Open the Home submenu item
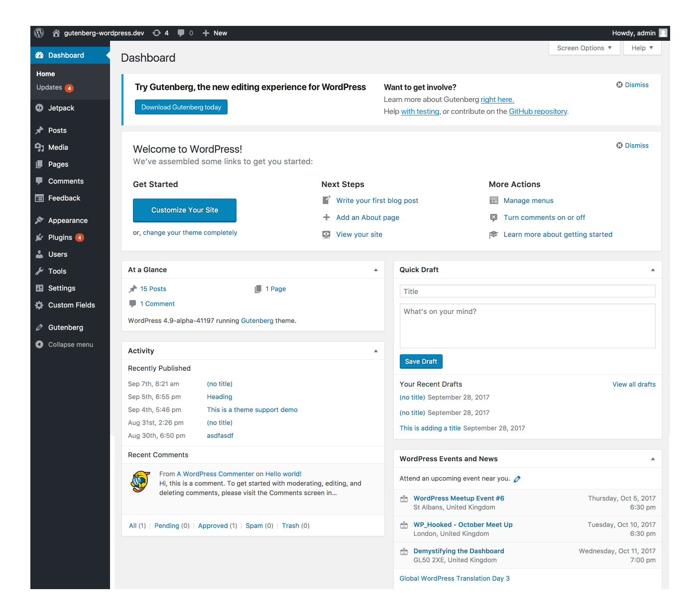 (46, 74)
